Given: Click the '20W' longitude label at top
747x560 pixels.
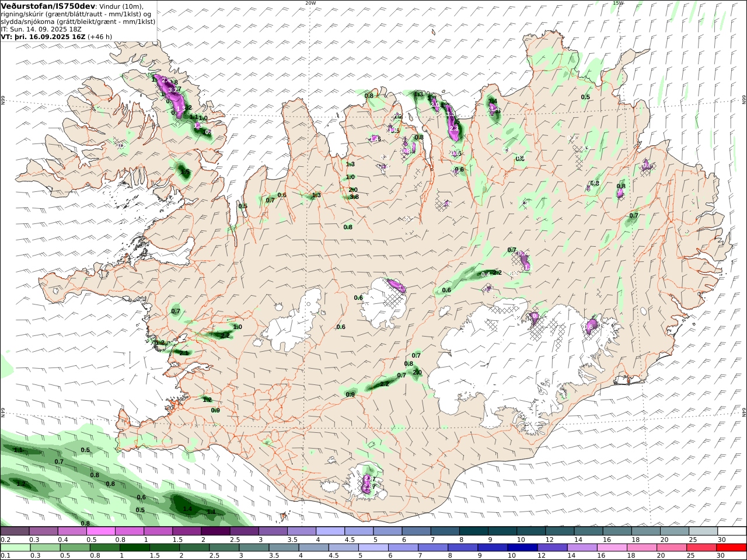Looking at the screenshot, I should (310, 3).
